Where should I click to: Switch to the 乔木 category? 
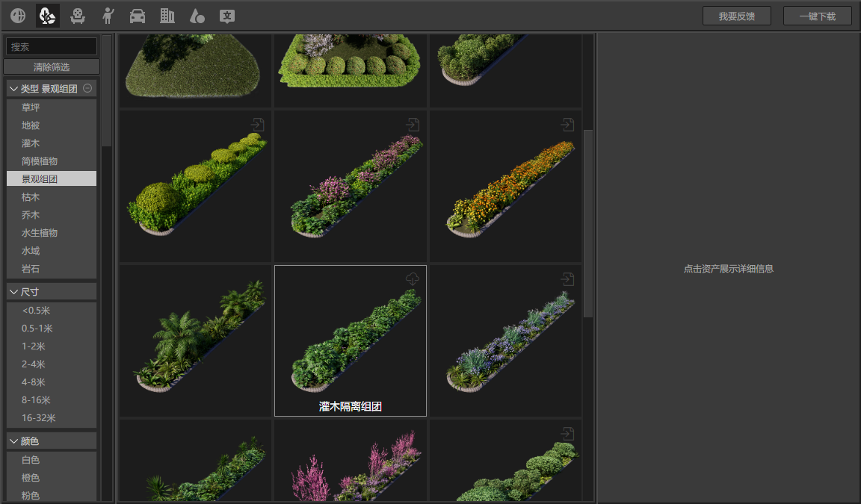coord(31,214)
